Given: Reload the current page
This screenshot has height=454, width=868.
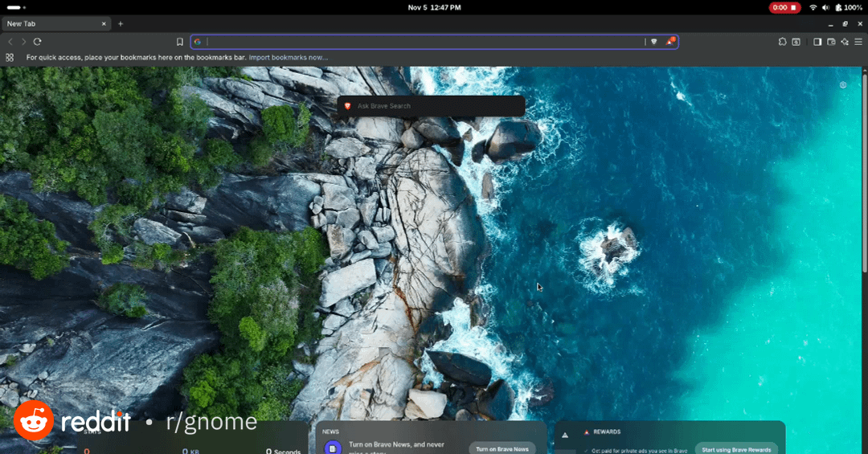Looking at the screenshot, I should (x=37, y=42).
